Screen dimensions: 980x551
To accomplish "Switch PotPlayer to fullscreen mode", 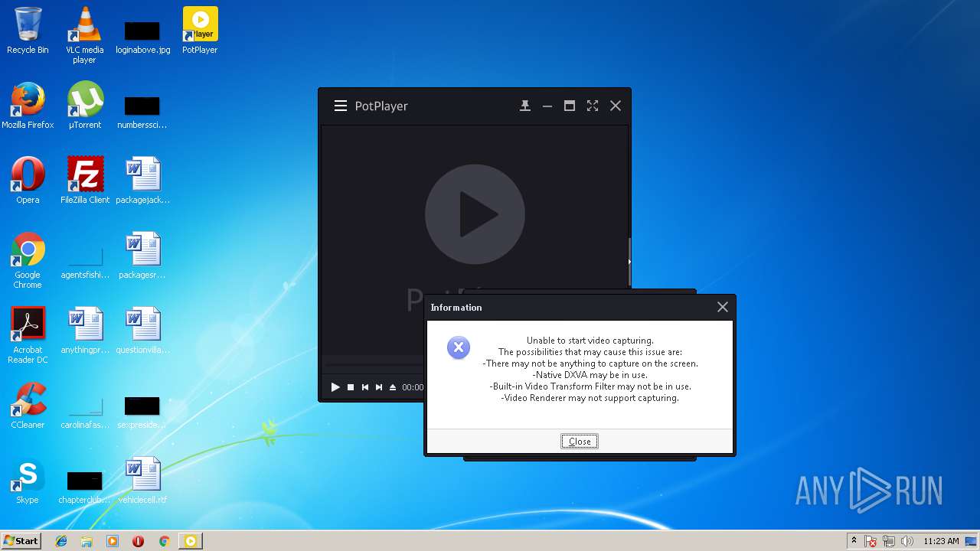I will (593, 106).
